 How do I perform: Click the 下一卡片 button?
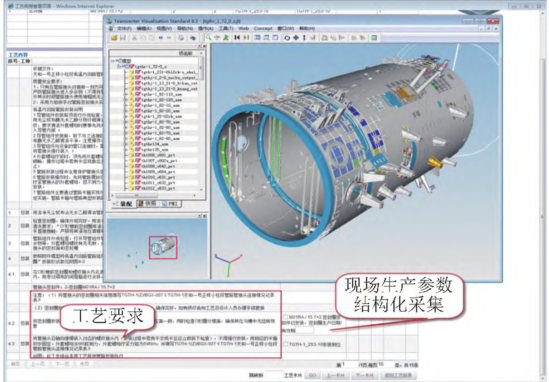pyautogui.click(x=364, y=375)
